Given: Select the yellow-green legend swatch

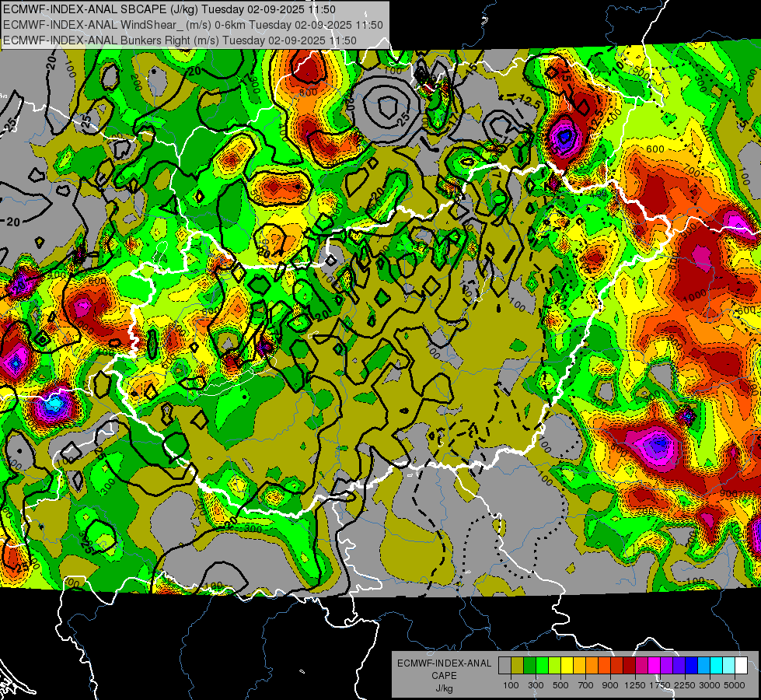Looking at the screenshot, I should [x=554, y=666].
